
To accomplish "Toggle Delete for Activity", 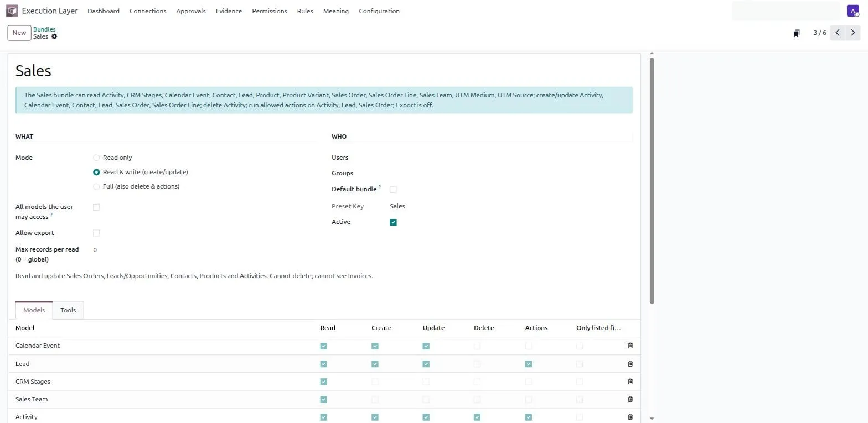I will tap(477, 417).
